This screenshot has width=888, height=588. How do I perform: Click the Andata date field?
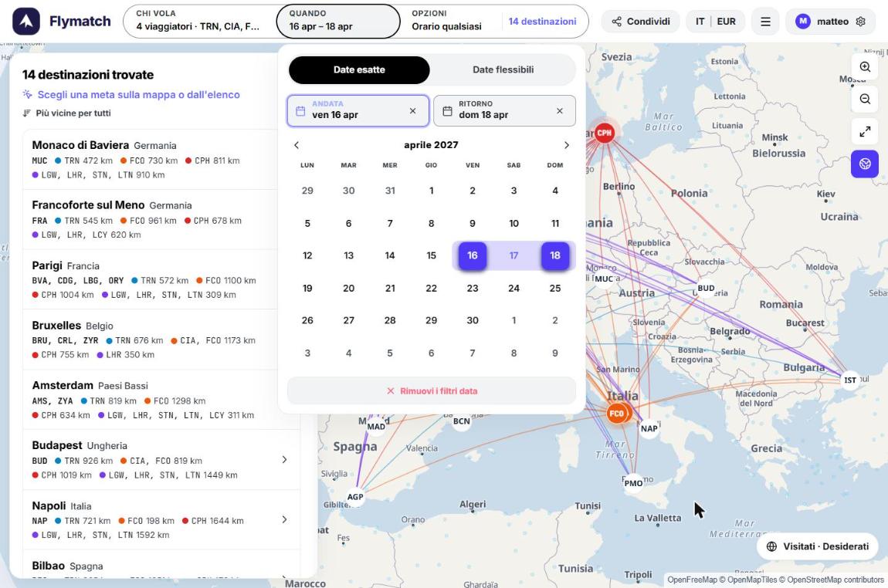358,110
